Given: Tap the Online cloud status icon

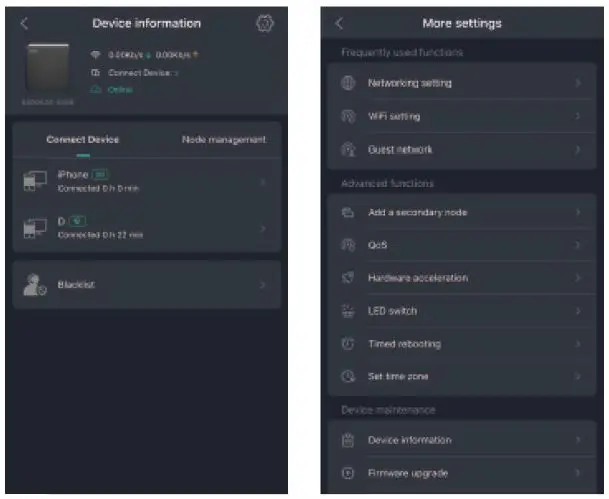Looking at the screenshot, I should [x=96, y=90].
